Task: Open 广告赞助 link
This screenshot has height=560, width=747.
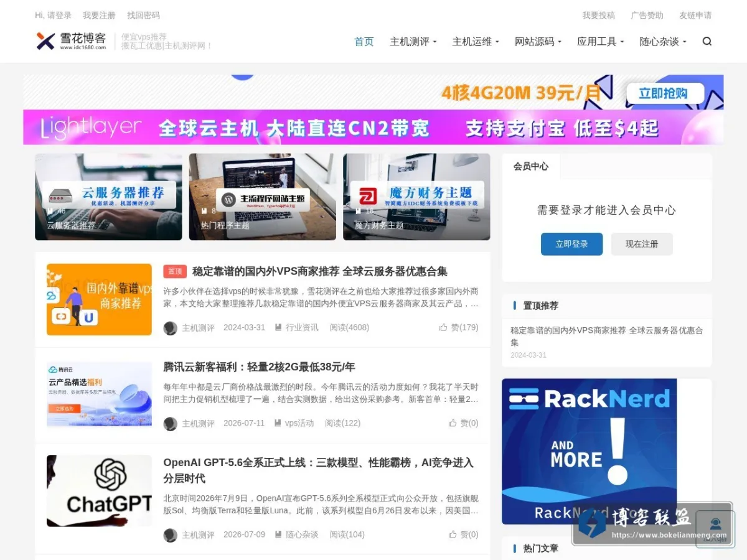Action: [x=647, y=16]
